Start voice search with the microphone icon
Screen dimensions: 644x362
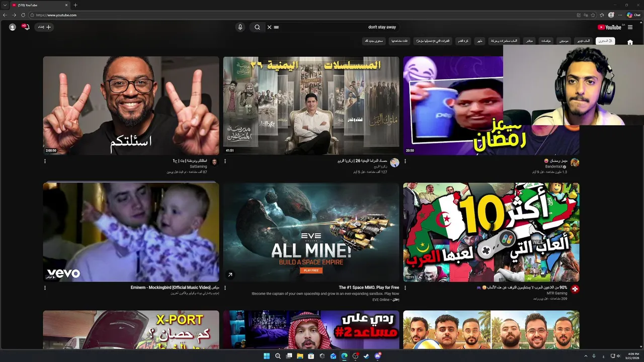(240, 27)
